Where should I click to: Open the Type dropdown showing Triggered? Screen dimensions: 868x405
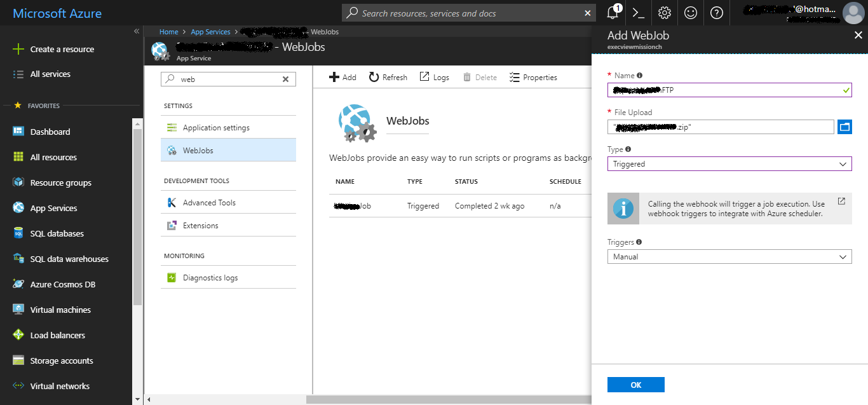(x=729, y=163)
